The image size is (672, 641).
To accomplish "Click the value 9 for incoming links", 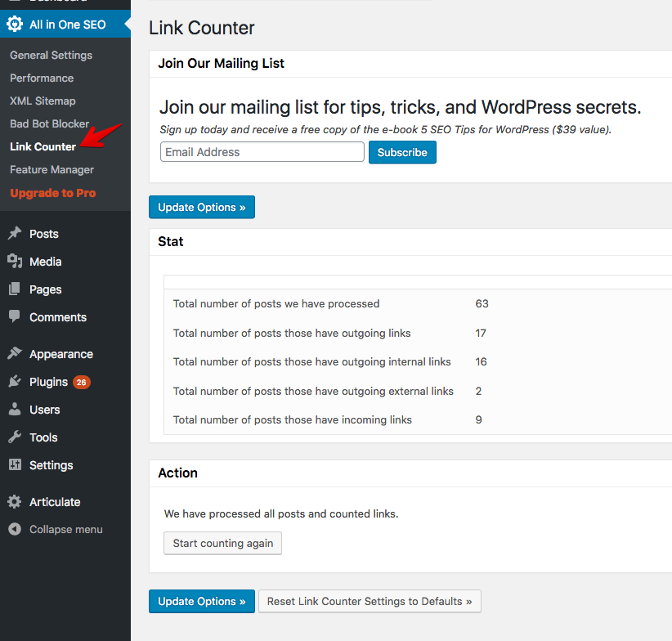I will [478, 419].
